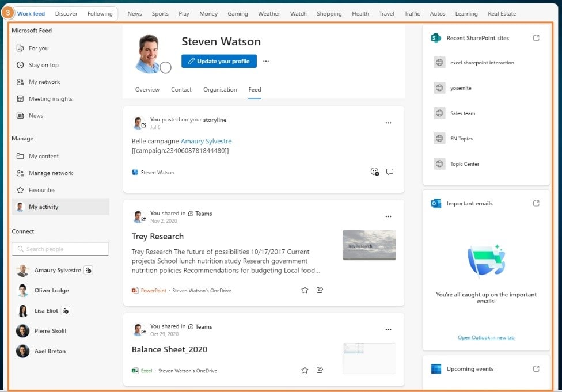Favourite the Balance Sheet_2020 file
The width and height of the screenshot is (562, 392).
coord(305,370)
